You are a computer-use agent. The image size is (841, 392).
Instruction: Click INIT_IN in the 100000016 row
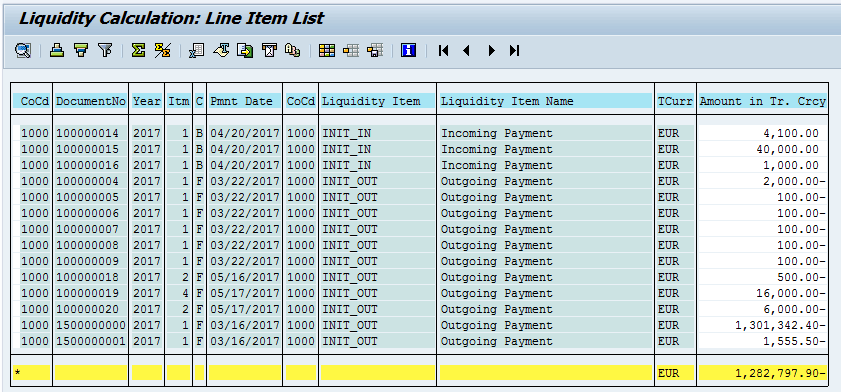[346, 165]
